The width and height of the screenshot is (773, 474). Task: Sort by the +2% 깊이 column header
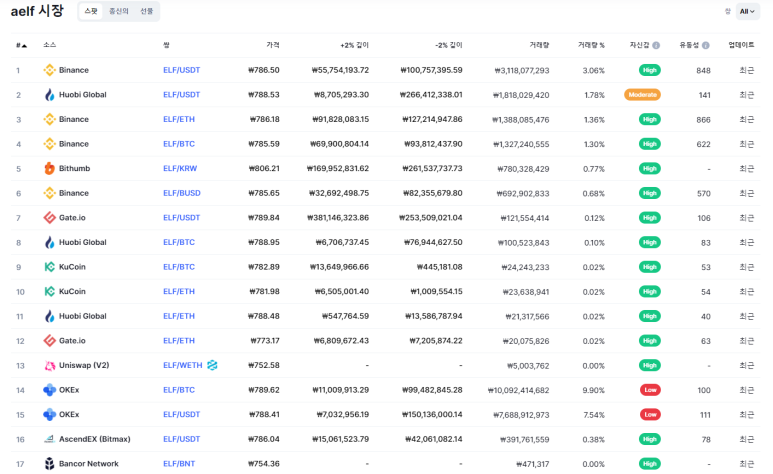[354, 45]
